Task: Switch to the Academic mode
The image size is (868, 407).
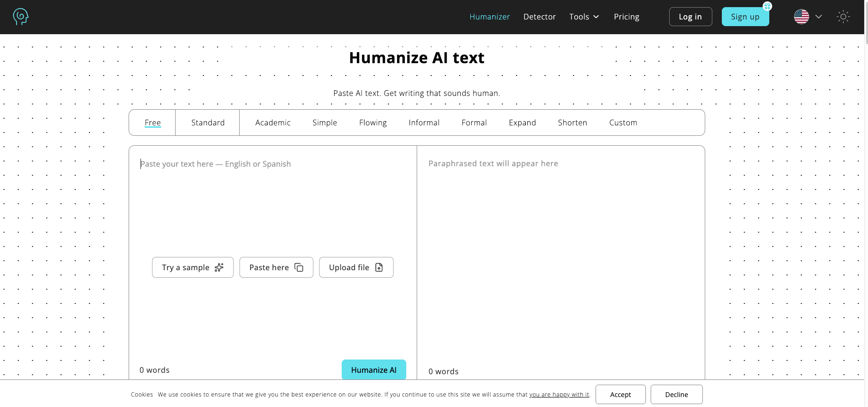Action: 273,123
